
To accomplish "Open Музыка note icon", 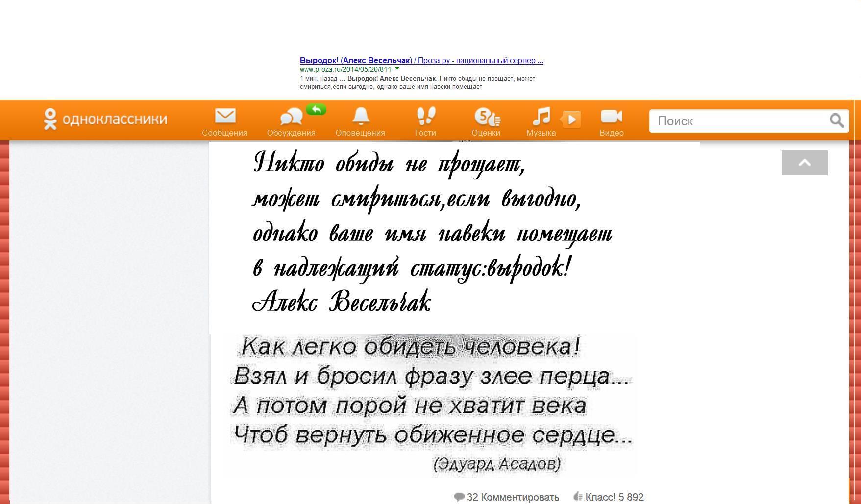I will 541,117.
